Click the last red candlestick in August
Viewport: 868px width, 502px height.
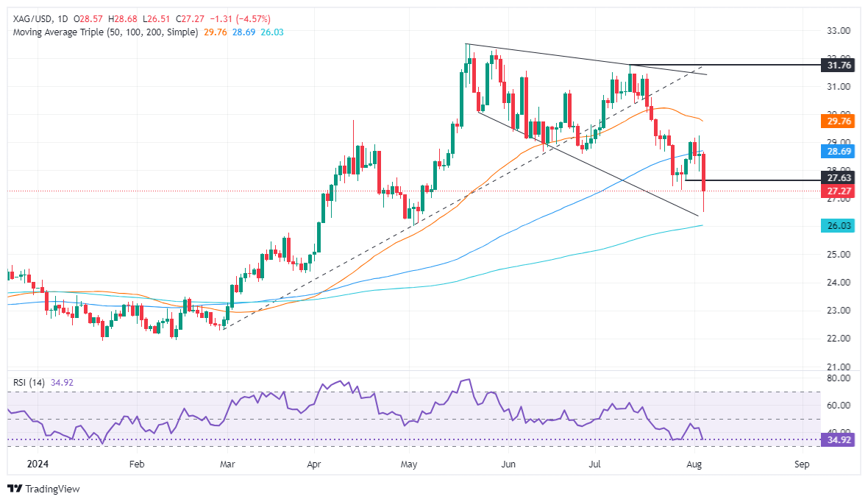tap(703, 172)
